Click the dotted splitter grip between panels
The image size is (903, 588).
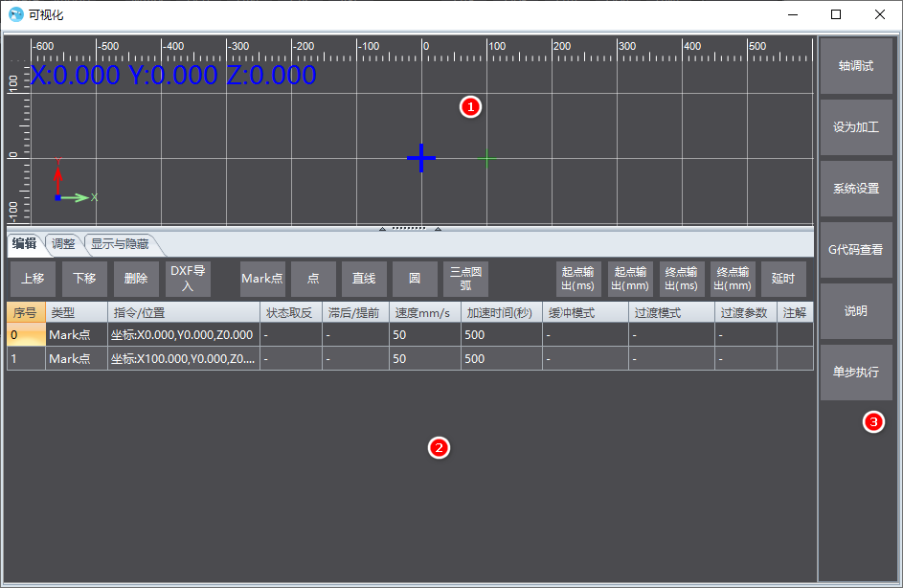click(x=410, y=228)
